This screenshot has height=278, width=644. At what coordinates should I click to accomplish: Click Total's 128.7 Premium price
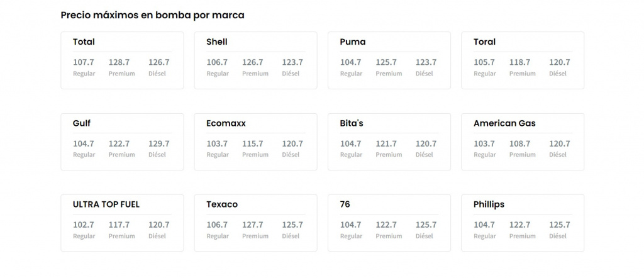pos(119,62)
